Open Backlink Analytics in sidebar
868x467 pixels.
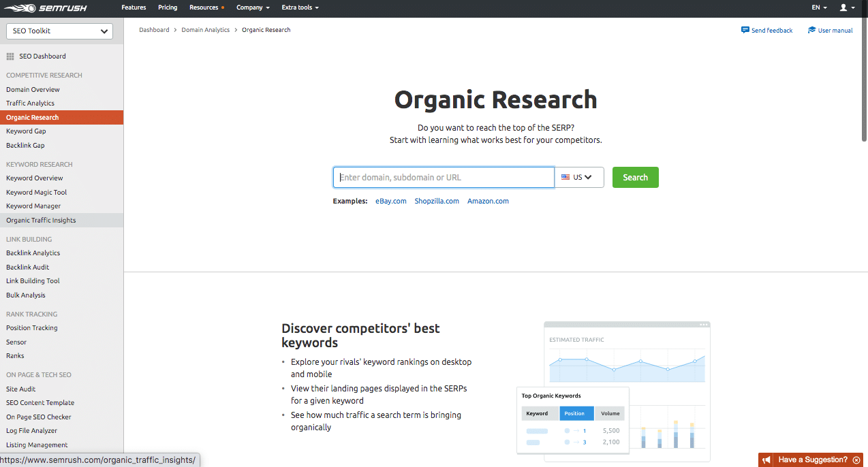33,253
